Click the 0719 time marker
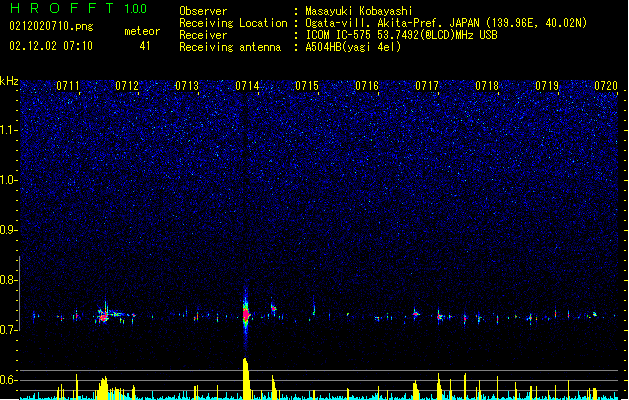 click(547, 86)
